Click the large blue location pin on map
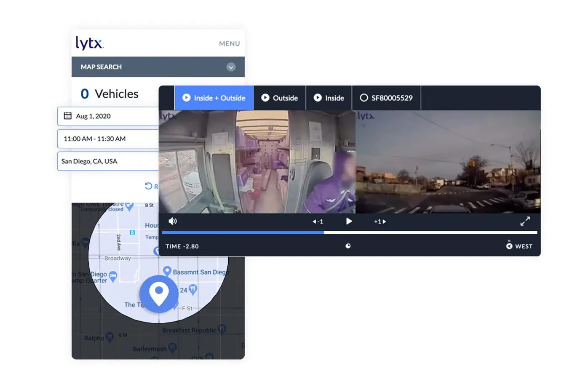Screen dimensions: 588x379 pyautogui.click(x=159, y=294)
